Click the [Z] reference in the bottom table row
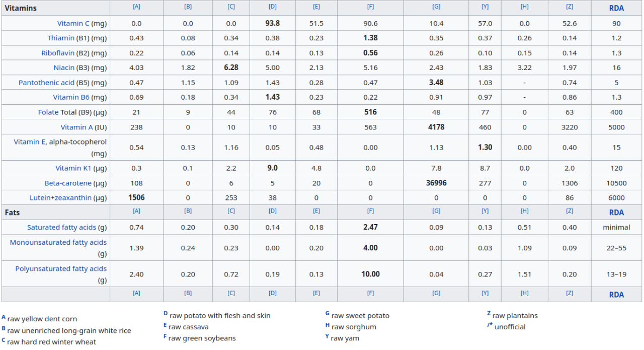This screenshot has height=350, width=644. point(569,293)
